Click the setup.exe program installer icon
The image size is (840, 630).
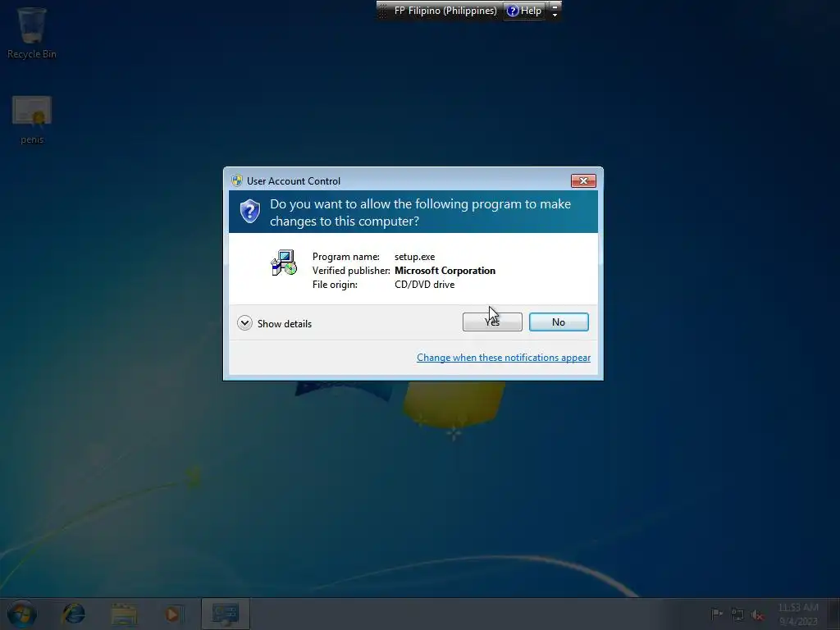(x=283, y=263)
